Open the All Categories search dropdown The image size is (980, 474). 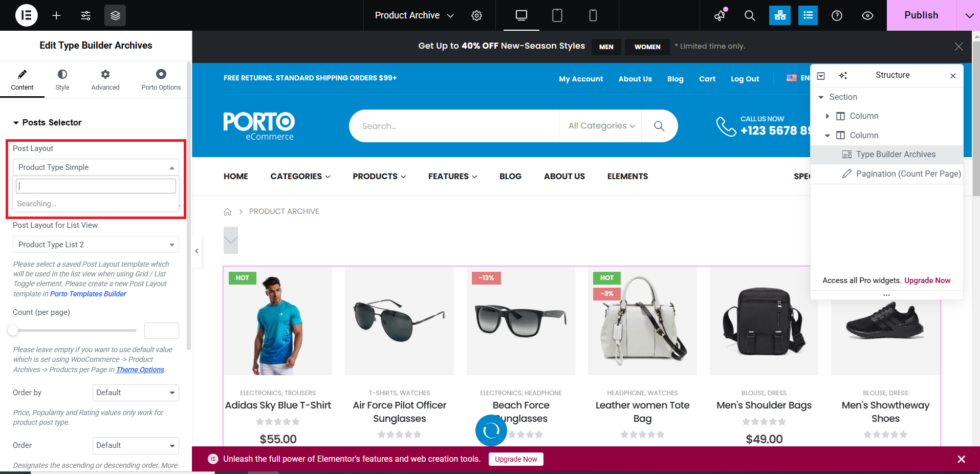(601, 126)
